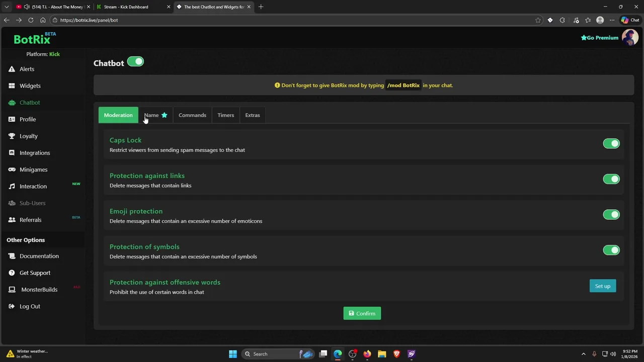
Task: Disable the Caps Lock moderation toggle
Action: (611, 144)
